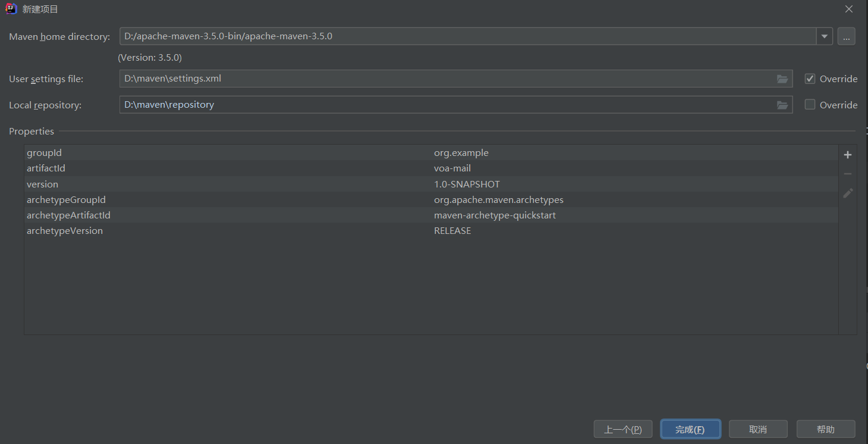Click the org.example value cell

461,153
